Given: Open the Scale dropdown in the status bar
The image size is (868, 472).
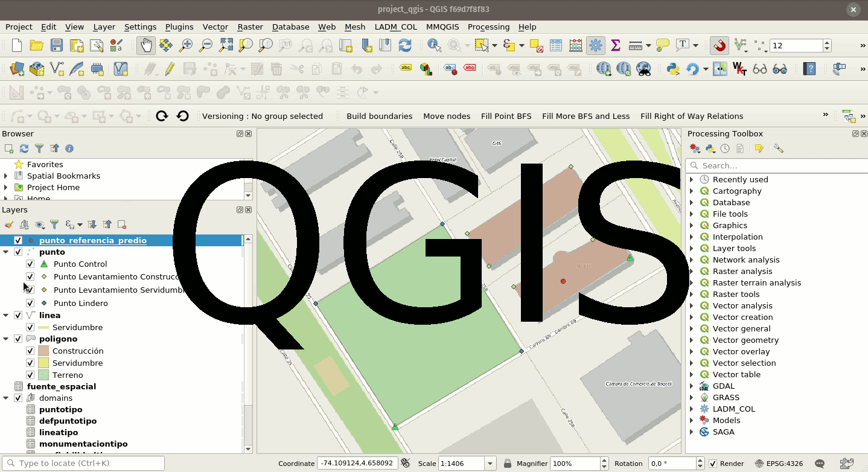Looking at the screenshot, I should [491, 464].
